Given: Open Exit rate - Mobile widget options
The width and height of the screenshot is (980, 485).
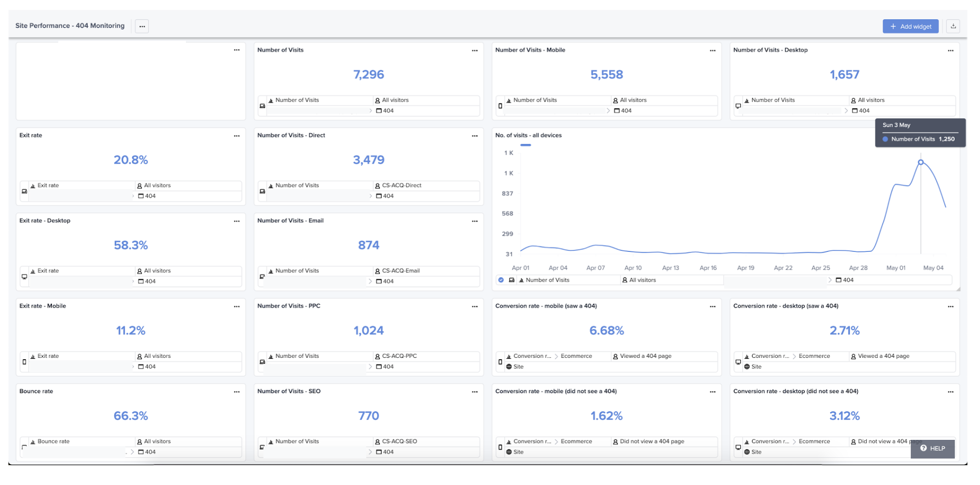Looking at the screenshot, I should 237,306.
